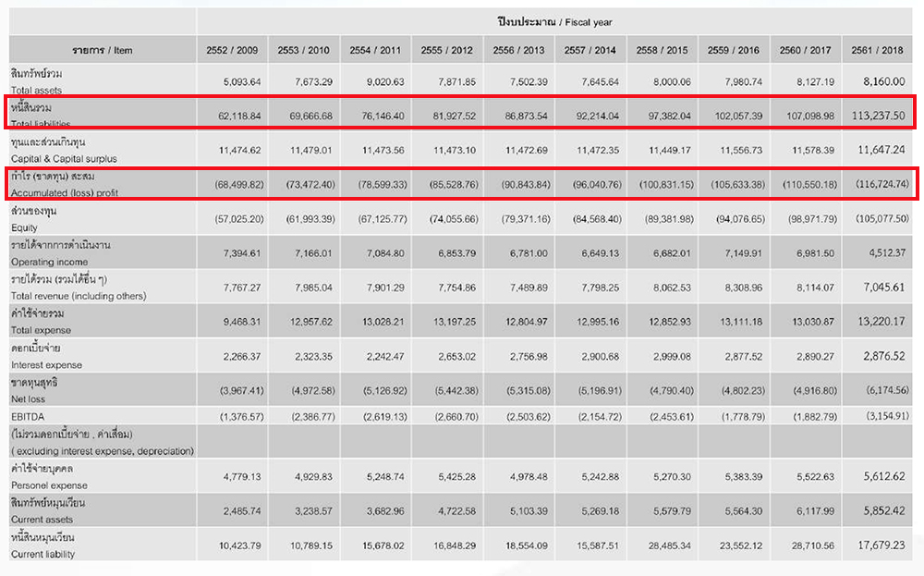Select the Accumulated (loss) profit row label

coord(67,193)
